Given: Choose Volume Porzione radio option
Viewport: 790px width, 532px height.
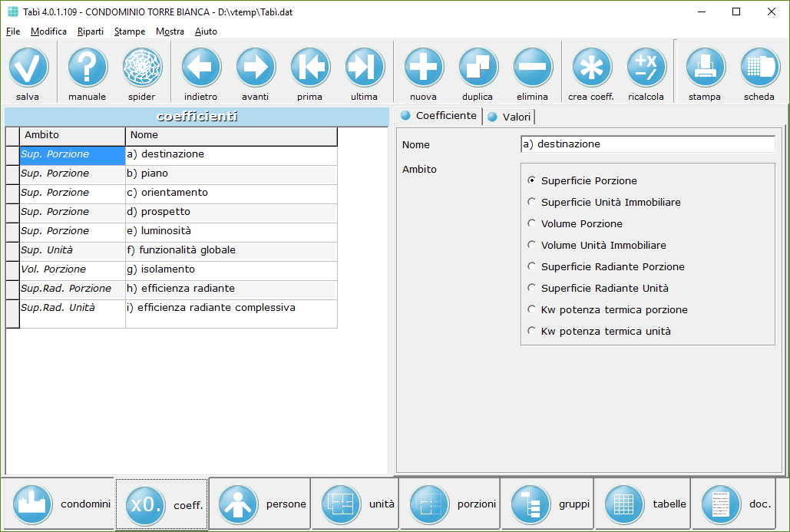Looking at the screenshot, I should pyautogui.click(x=531, y=224).
